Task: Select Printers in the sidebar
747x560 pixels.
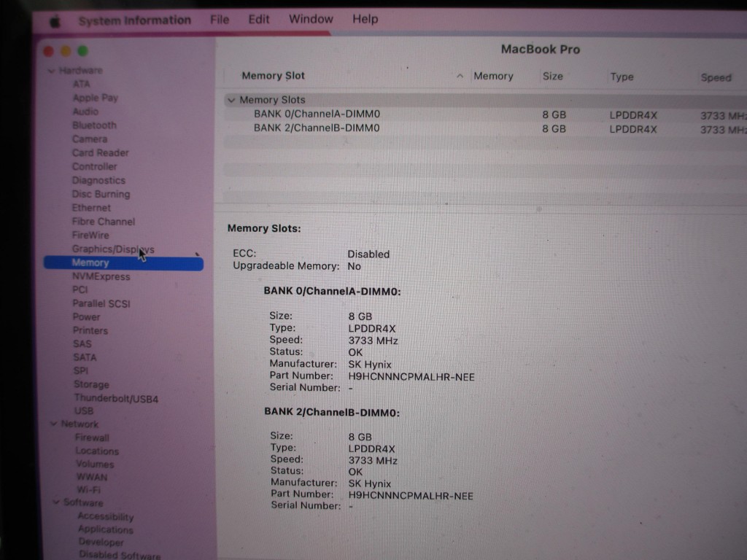Action: 90,330
